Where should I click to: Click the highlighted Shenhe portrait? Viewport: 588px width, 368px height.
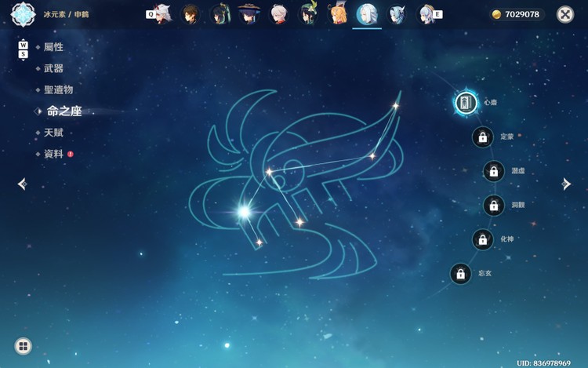[x=367, y=14]
